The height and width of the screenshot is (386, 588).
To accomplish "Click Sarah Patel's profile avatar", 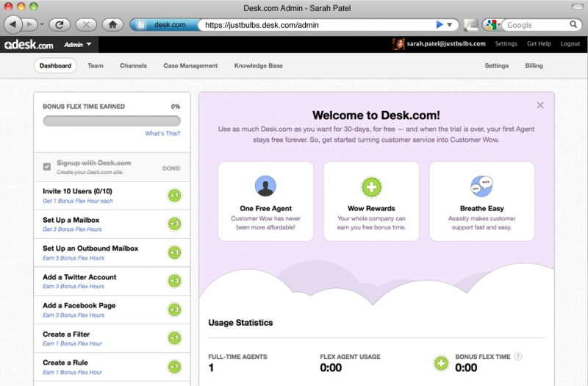I will pos(398,44).
